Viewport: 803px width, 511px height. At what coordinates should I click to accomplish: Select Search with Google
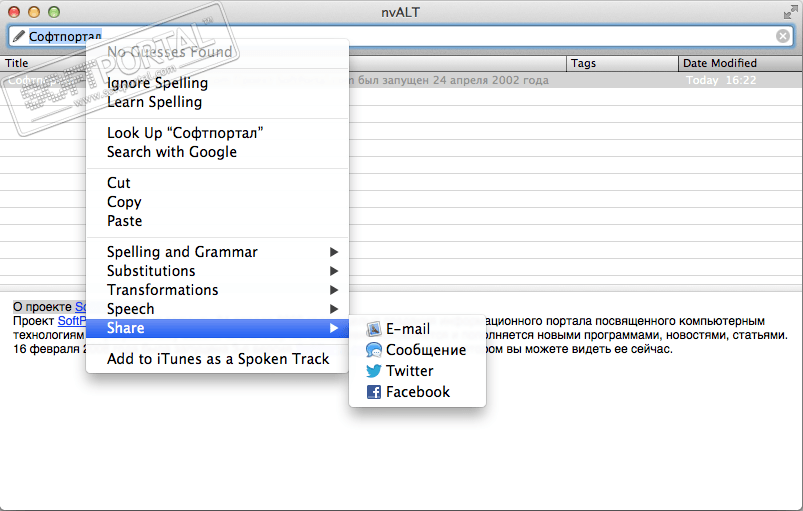pyautogui.click(x=218, y=152)
